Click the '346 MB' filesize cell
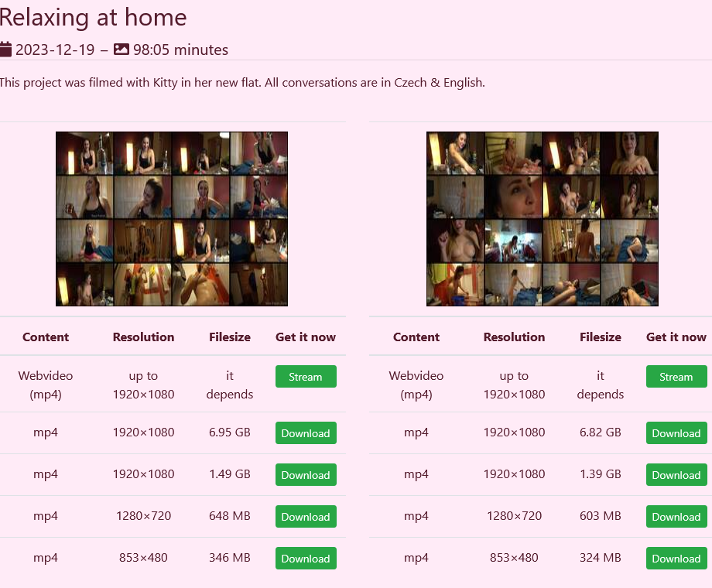The image size is (712, 588). click(230, 558)
